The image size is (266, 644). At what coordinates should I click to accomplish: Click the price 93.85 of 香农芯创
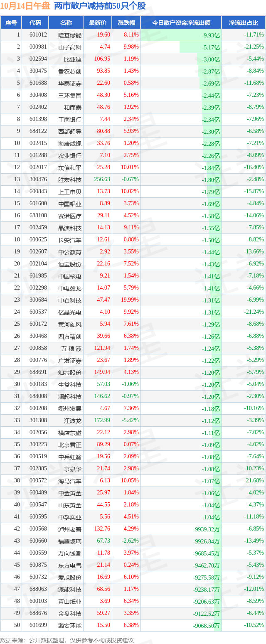103,71
